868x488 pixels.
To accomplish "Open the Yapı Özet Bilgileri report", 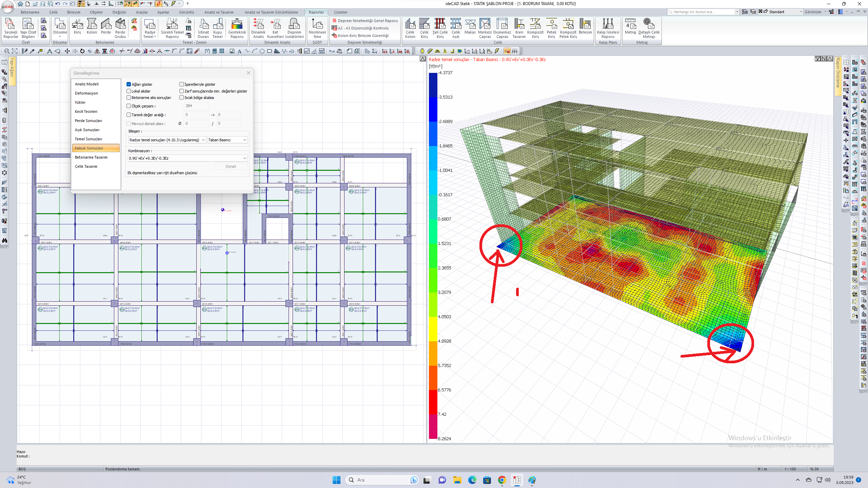I will click(x=28, y=28).
